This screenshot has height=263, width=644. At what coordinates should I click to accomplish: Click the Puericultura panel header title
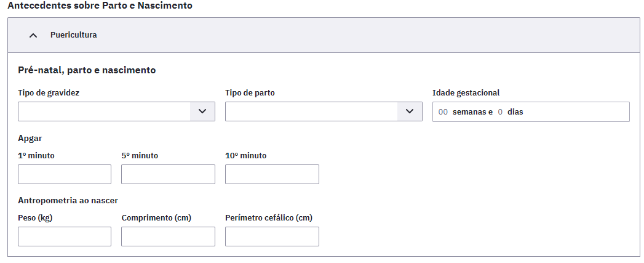point(74,35)
